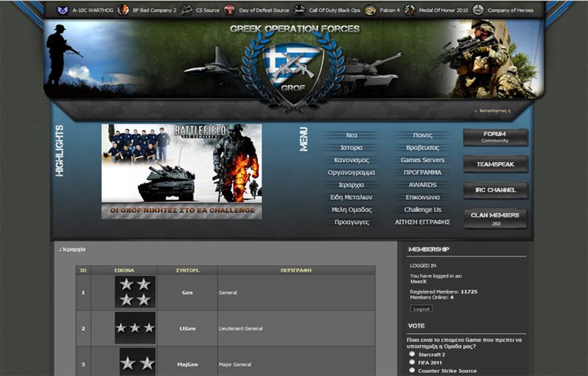Screen dimensions: 588x376
Task: Click the A-10C Warthog game icon
Action: pos(63,10)
